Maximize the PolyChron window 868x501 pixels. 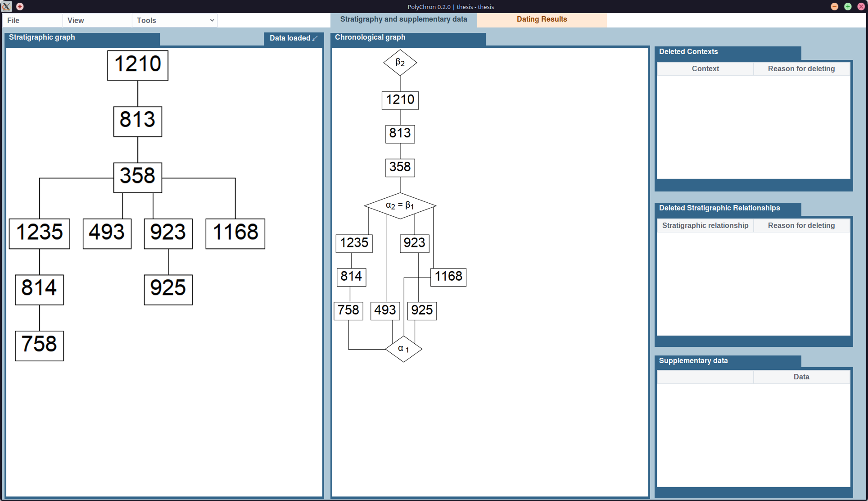[848, 6]
